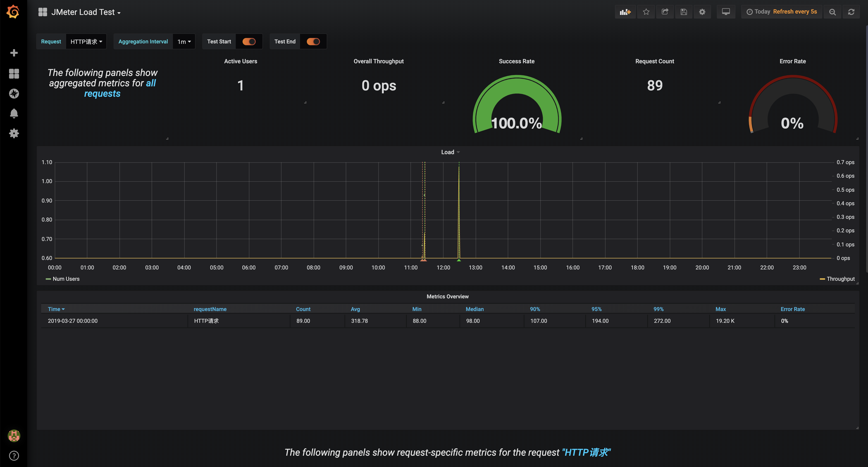Screen dimensions: 868x467
Task: Refresh the dashboard now
Action: pyautogui.click(x=851, y=12)
